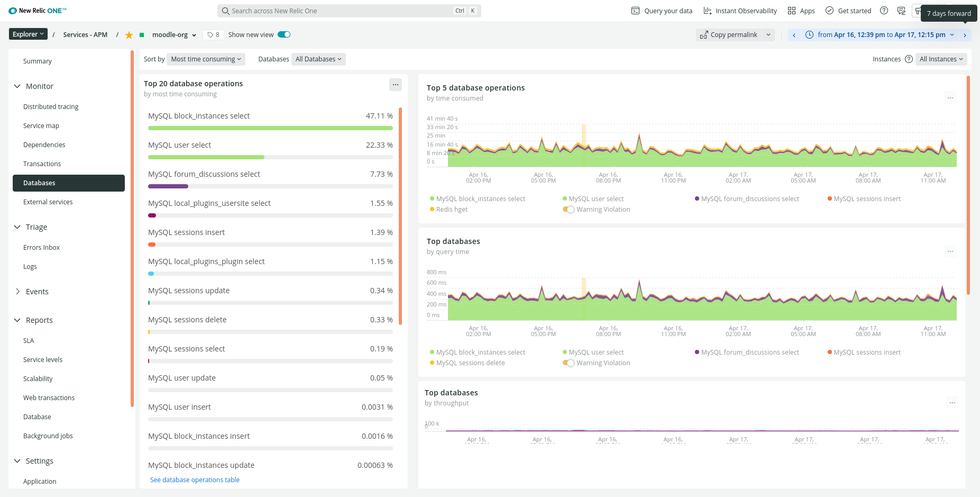Viewport: 980px width, 497px height.
Task: Focus the Search across New Relic One field
Action: tap(349, 11)
